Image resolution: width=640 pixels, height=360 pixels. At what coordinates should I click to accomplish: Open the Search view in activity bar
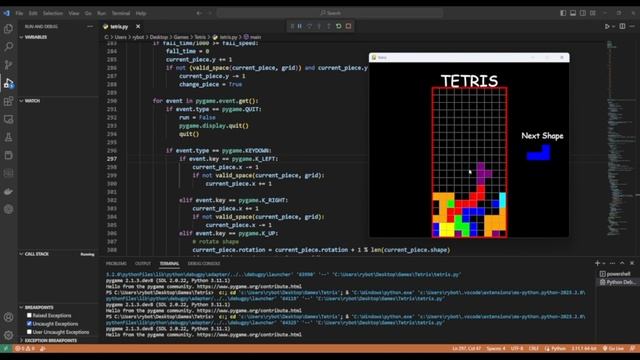point(8,47)
